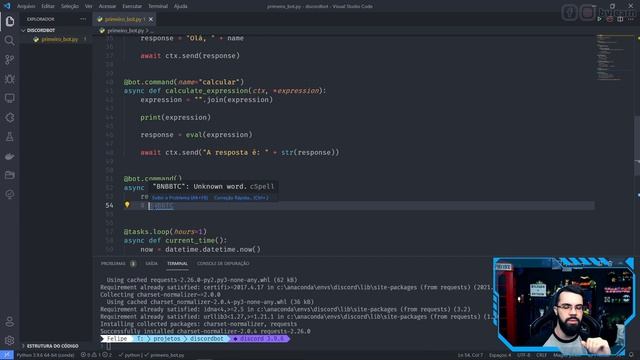640x360 pixels.
Task: Open the Ajuda menu
Action: 180,6
